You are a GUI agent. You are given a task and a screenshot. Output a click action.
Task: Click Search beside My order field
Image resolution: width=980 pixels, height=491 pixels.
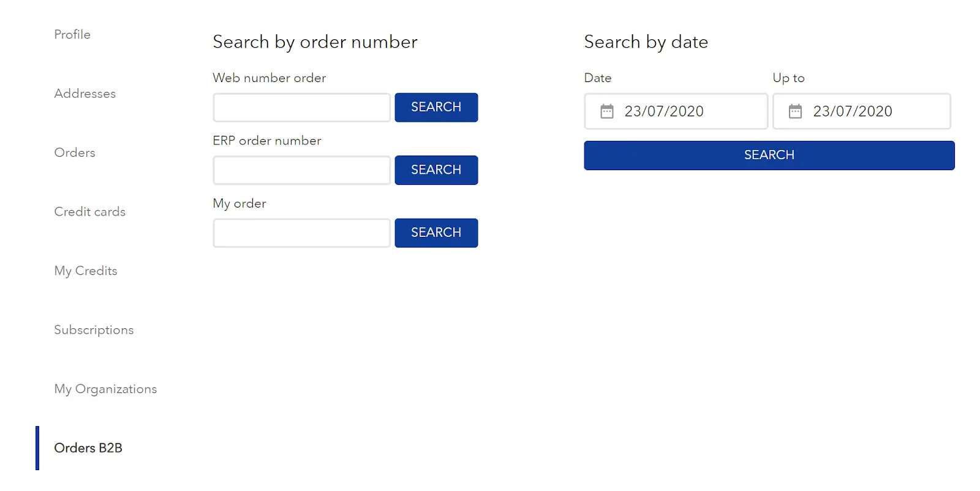(x=436, y=233)
